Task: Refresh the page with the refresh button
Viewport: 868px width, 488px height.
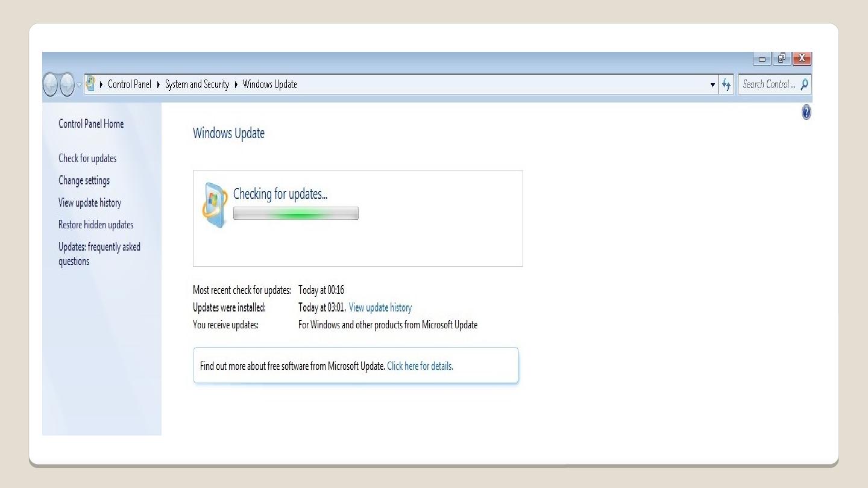Action: (726, 85)
